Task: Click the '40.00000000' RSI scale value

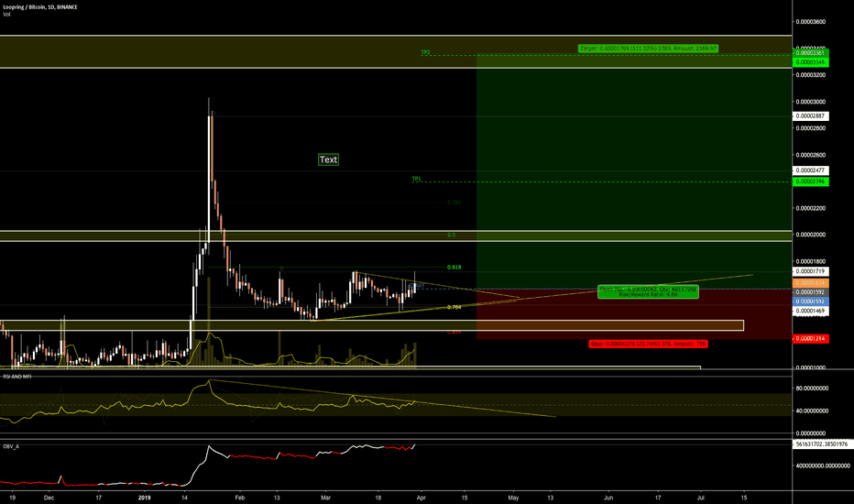Action: click(812, 411)
